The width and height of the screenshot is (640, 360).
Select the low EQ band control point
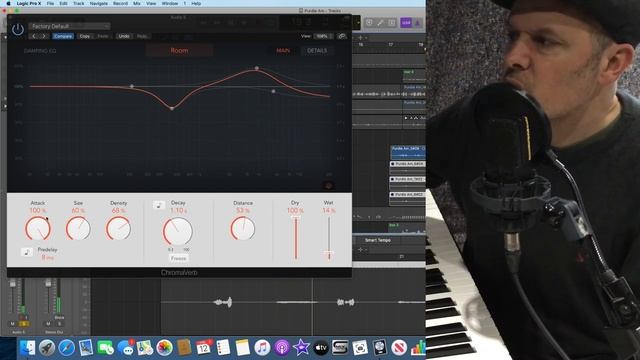131,87
